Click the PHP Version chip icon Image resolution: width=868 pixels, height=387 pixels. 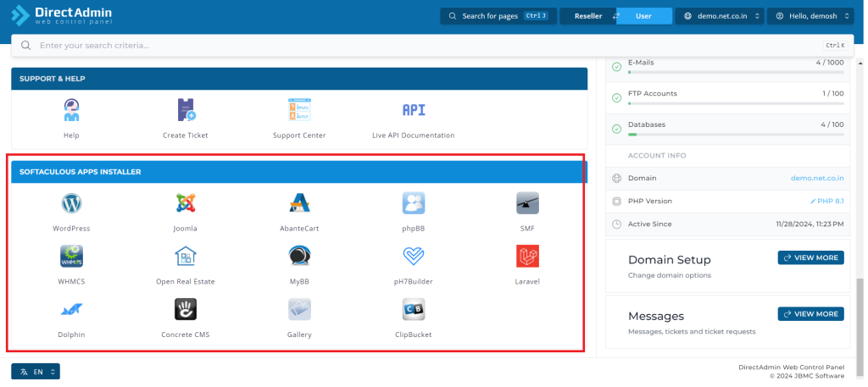617,202
